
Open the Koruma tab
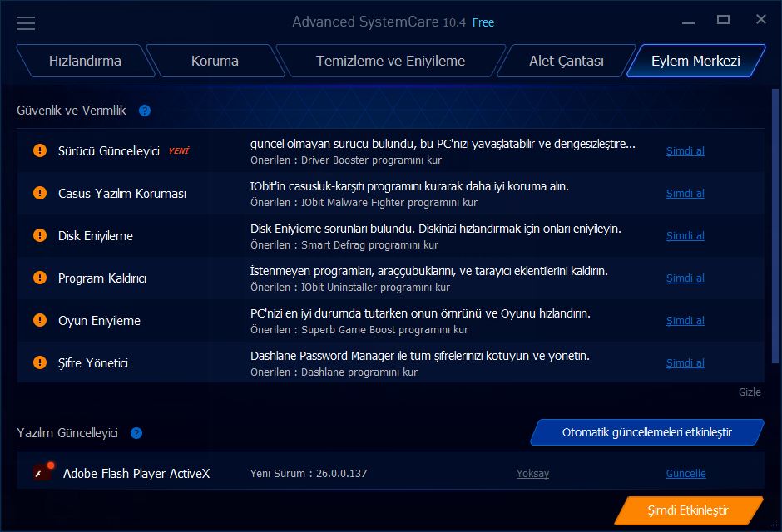(215, 61)
